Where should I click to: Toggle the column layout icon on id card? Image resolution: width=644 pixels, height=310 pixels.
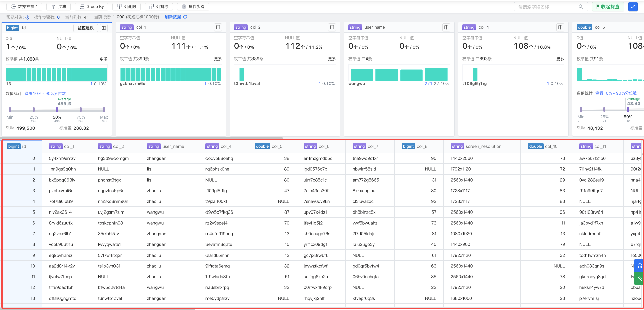[104, 28]
